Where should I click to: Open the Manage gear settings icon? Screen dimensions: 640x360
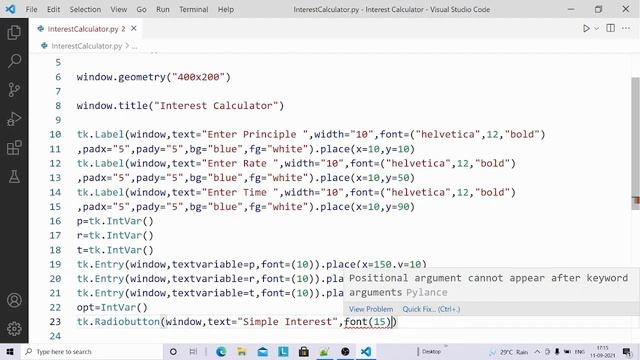(x=14, y=329)
